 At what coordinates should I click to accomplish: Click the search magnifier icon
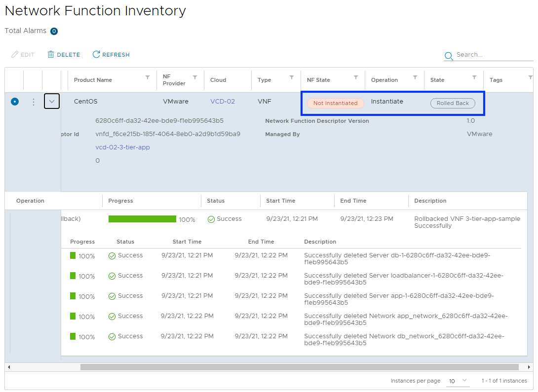[449, 56]
